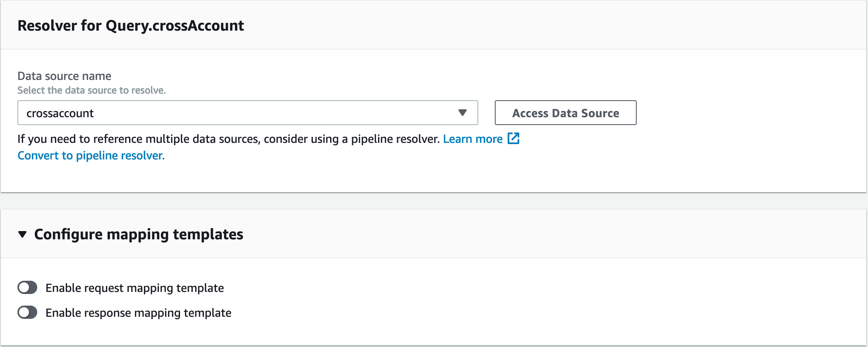Follow the Learn more link
868x347 pixels.
(x=472, y=139)
